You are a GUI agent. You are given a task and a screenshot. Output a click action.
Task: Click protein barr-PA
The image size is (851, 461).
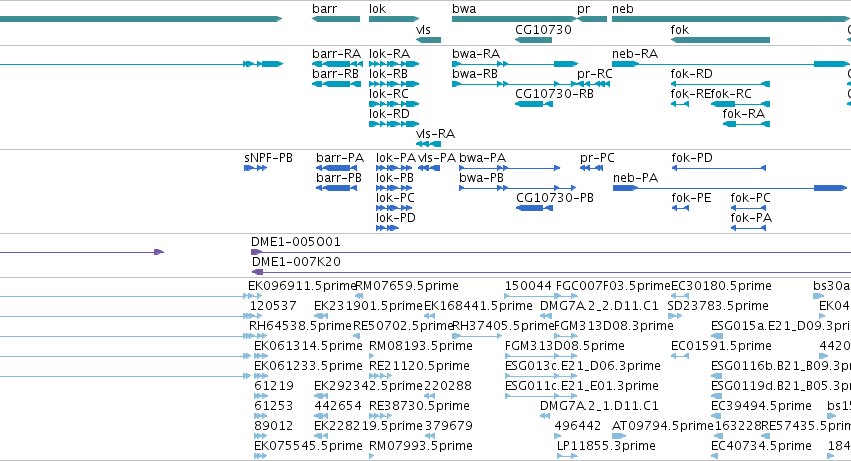click(x=340, y=158)
